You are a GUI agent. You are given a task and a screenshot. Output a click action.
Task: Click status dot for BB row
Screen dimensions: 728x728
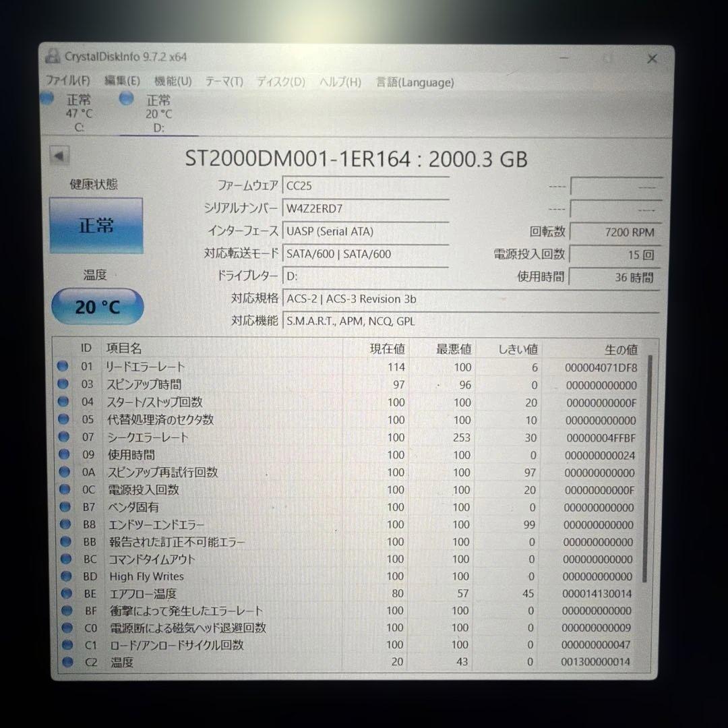(x=65, y=542)
